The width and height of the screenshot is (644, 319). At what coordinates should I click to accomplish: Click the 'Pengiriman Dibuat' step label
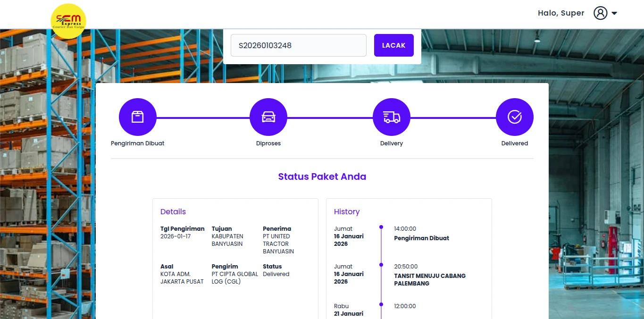(138, 143)
